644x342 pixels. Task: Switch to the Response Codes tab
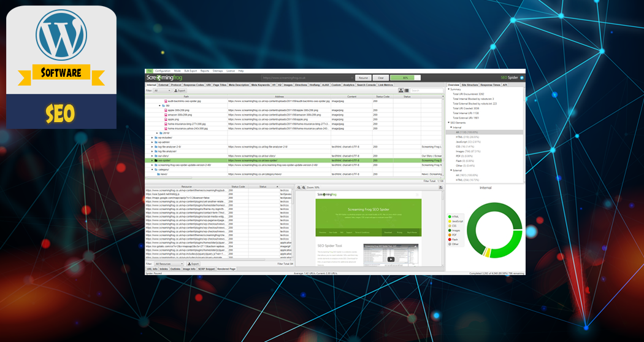193,85
